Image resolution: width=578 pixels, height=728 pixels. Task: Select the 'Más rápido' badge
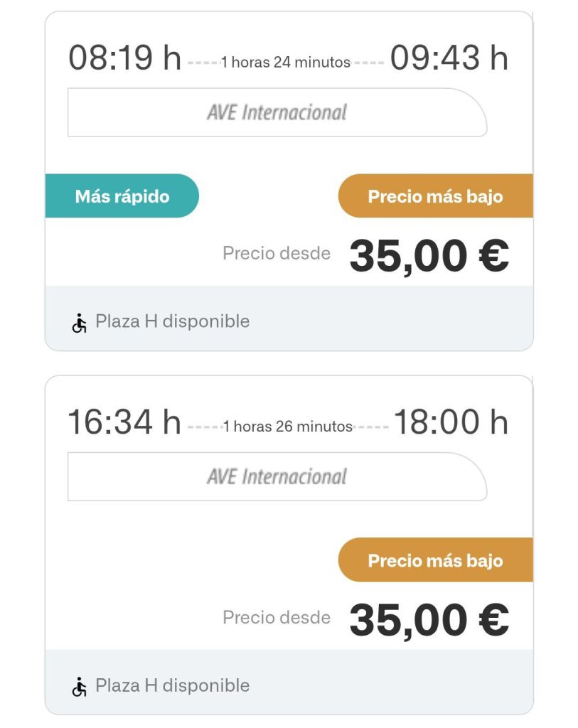pos(122,196)
